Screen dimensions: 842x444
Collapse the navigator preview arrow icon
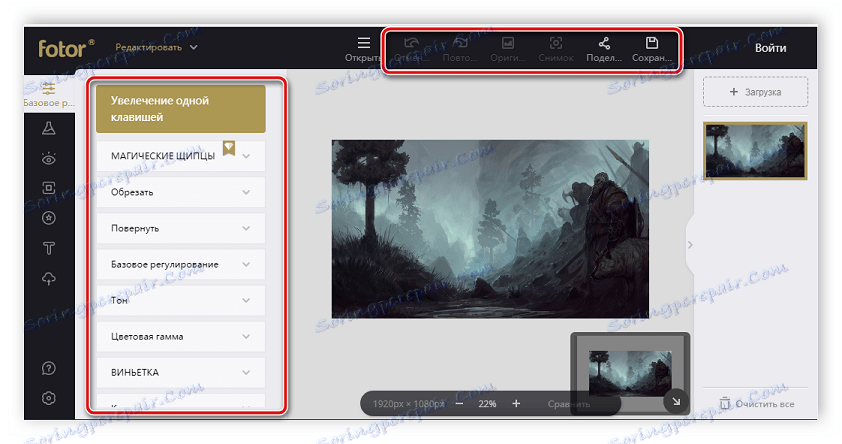(676, 401)
